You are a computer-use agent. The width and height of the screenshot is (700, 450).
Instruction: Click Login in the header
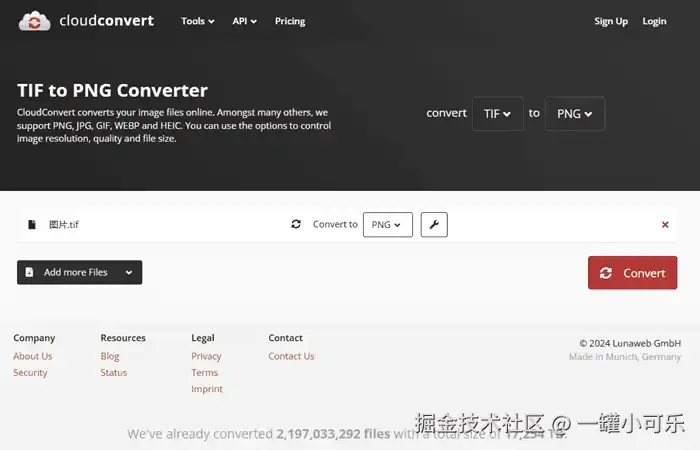tap(654, 21)
